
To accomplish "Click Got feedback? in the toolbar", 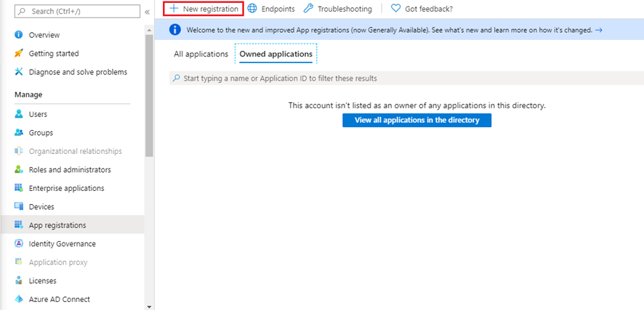I will [422, 9].
